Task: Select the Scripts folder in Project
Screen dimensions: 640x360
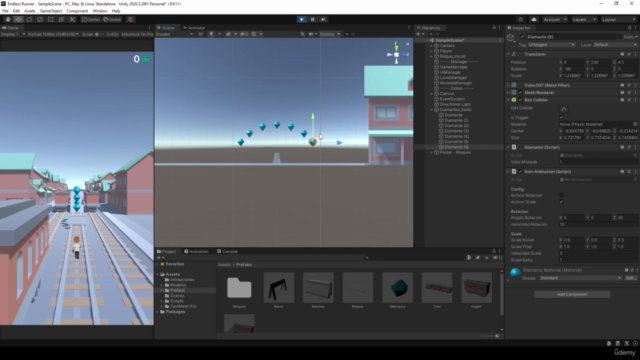Action: 176,301
